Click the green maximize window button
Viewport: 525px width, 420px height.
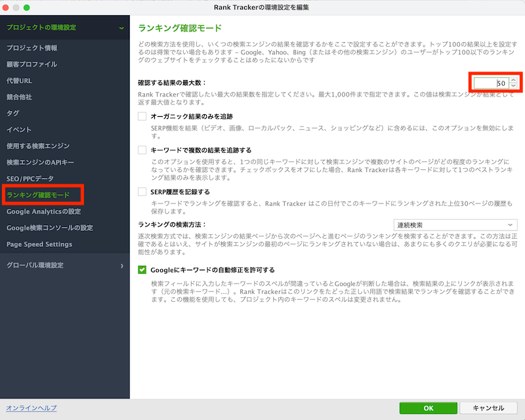coord(27,7)
